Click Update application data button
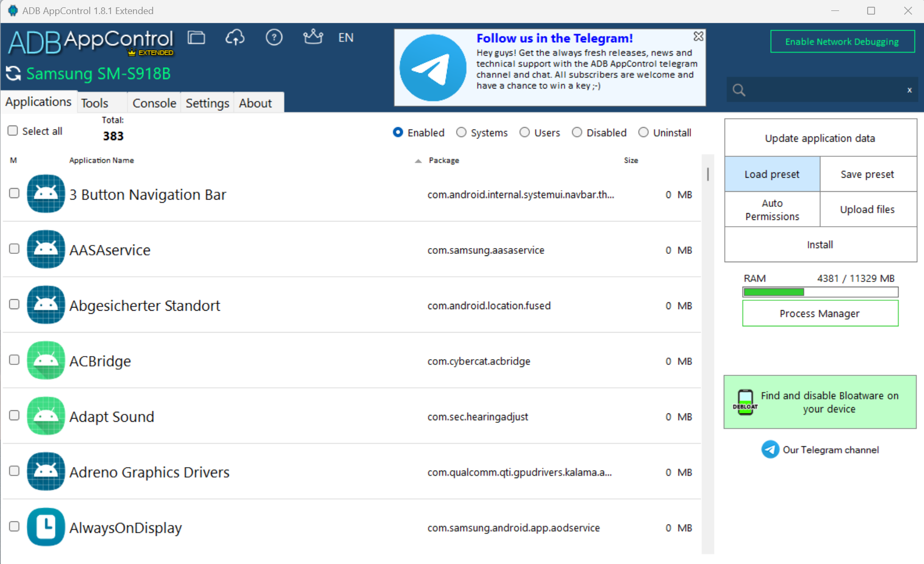Image resolution: width=924 pixels, height=564 pixels. [x=820, y=138]
